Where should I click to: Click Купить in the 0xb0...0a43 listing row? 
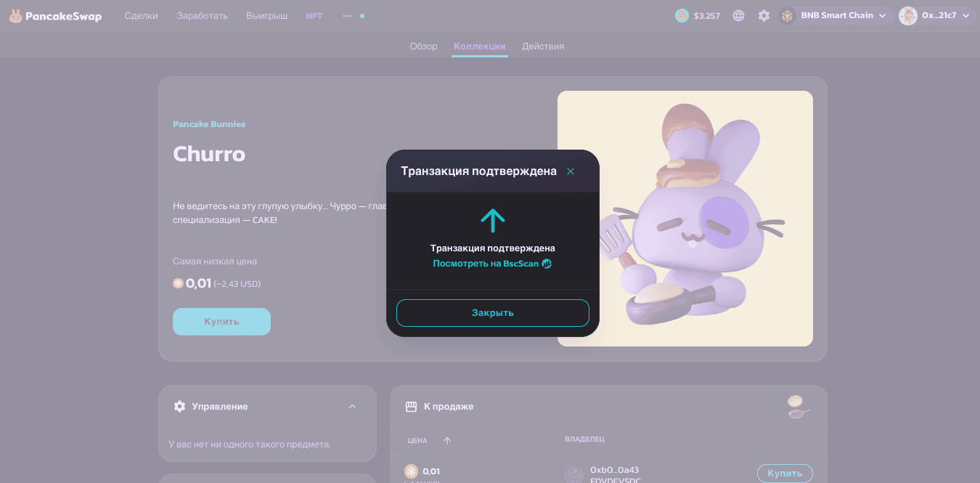click(x=785, y=474)
